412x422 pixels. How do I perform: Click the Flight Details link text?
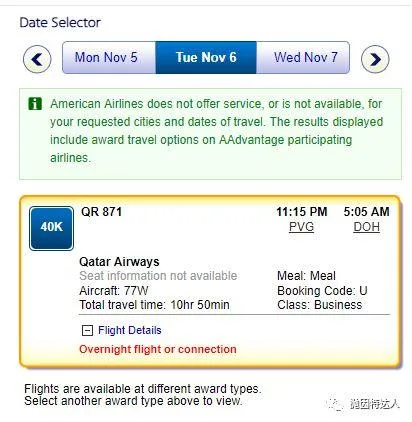click(x=130, y=330)
